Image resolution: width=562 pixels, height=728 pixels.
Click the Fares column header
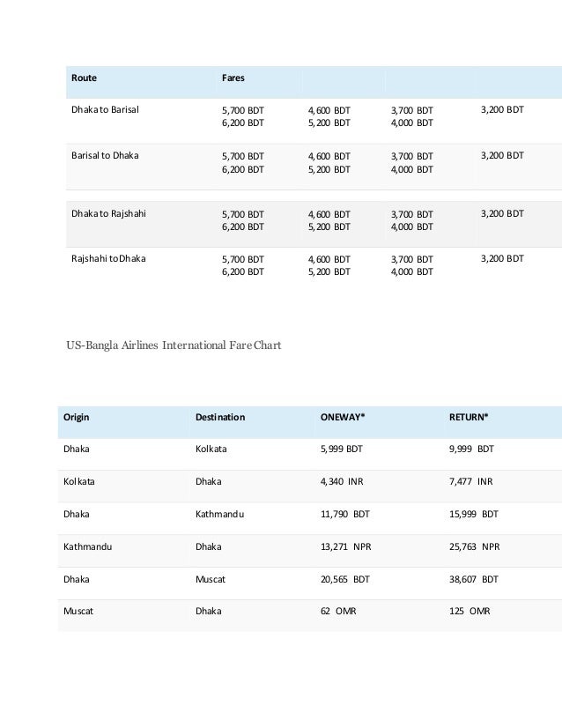click(233, 78)
